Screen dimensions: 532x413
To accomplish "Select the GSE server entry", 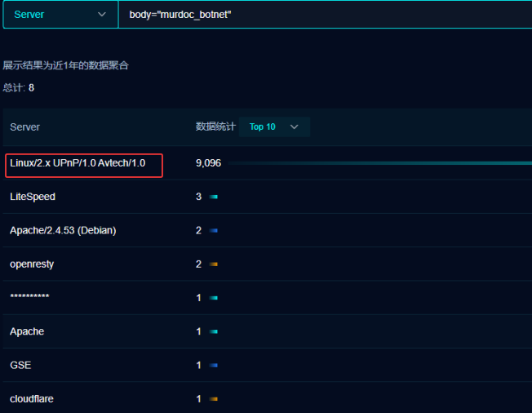I will tap(20, 365).
